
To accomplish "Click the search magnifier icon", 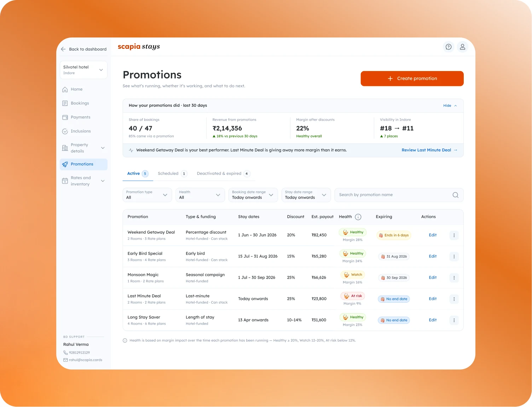I will coord(456,195).
